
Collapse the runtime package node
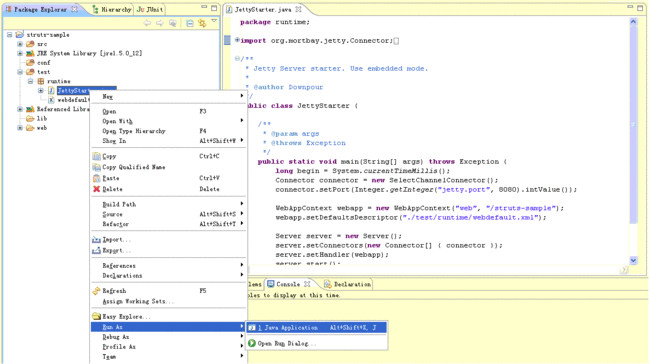click(30, 81)
